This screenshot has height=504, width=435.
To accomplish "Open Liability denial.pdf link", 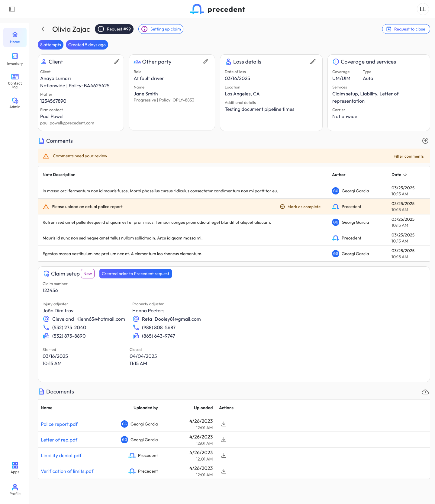I will coord(61,455).
